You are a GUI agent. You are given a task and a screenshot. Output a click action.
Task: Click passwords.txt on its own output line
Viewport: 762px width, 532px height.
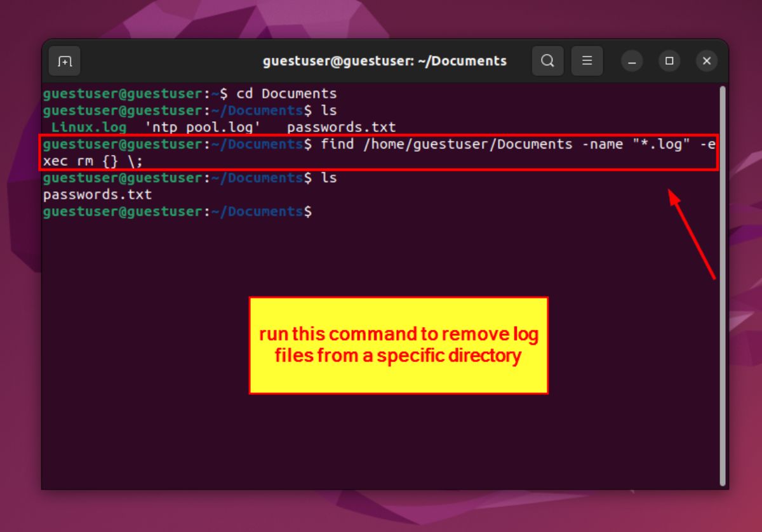[98, 194]
